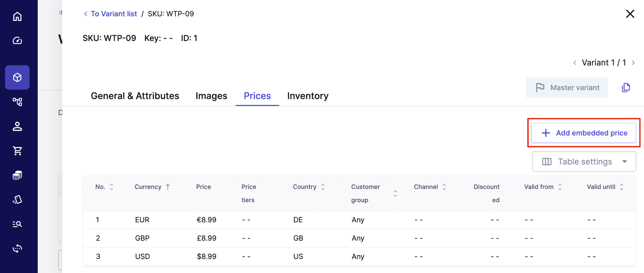Toggle sorting on the Country column
The height and width of the screenshot is (273, 644).
click(322, 186)
